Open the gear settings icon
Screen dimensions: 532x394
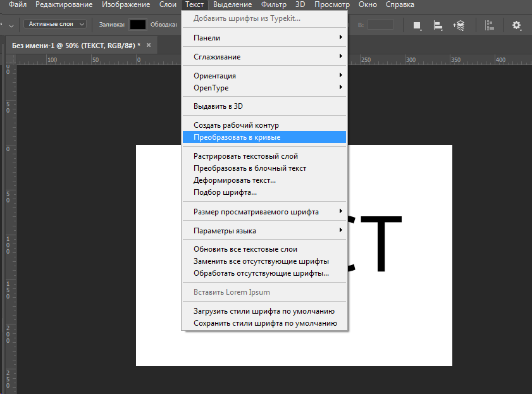coord(516,25)
